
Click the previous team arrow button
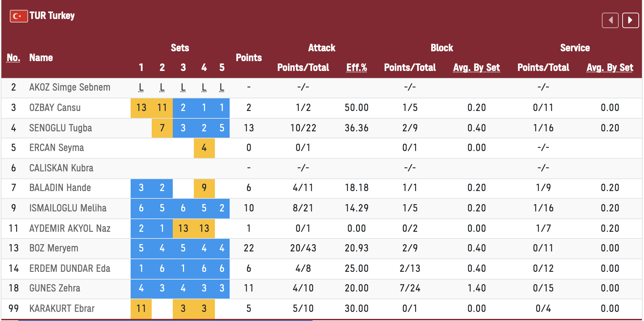[x=610, y=20]
